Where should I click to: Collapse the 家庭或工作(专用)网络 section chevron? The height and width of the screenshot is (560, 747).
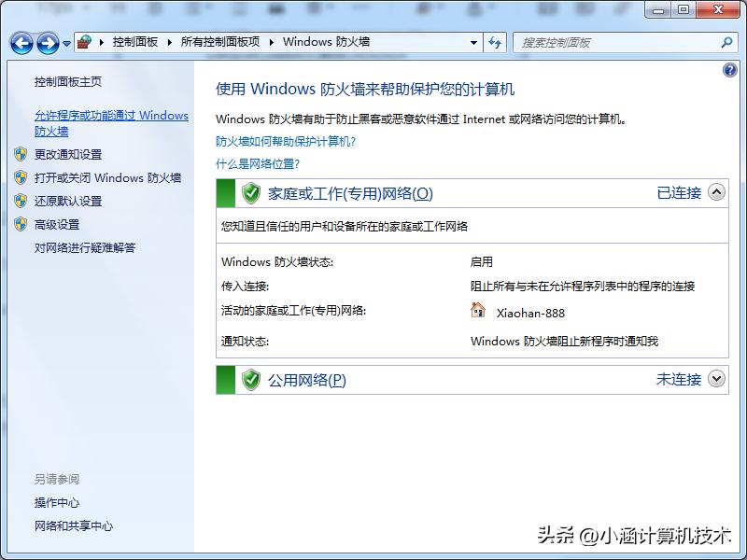[x=716, y=191]
